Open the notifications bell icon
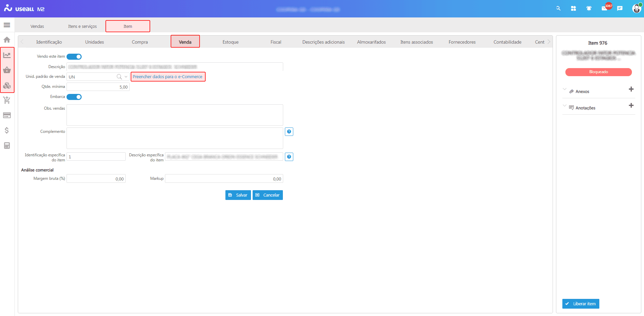This screenshot has width=644, height=316. pos(589,8)
